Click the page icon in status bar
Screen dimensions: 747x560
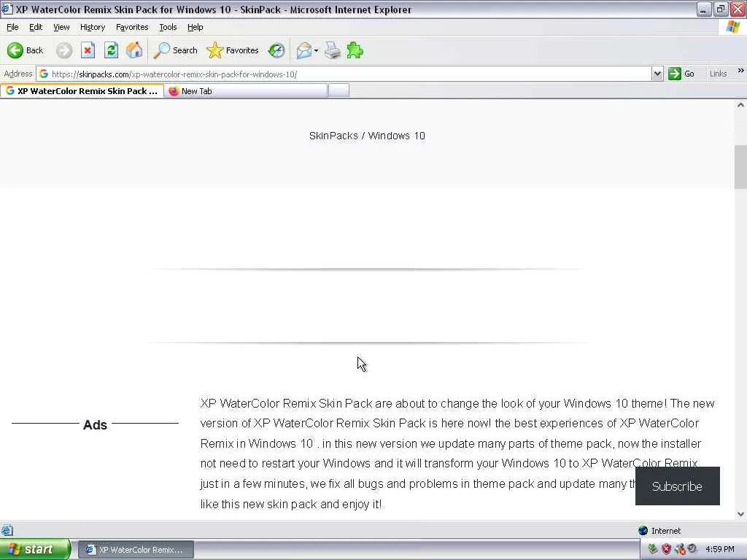click(7, 530)
